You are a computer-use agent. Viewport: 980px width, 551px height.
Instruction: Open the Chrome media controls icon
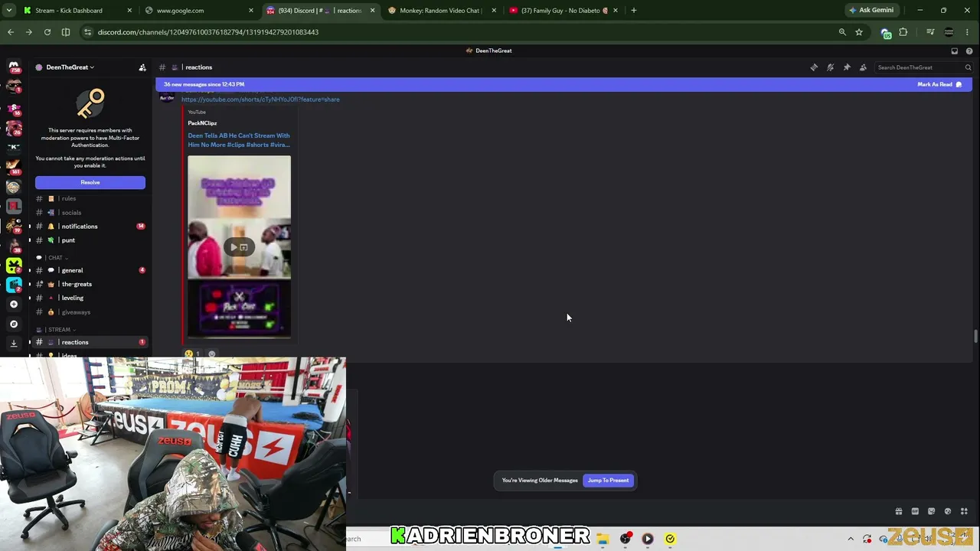(x=930, y=32)
